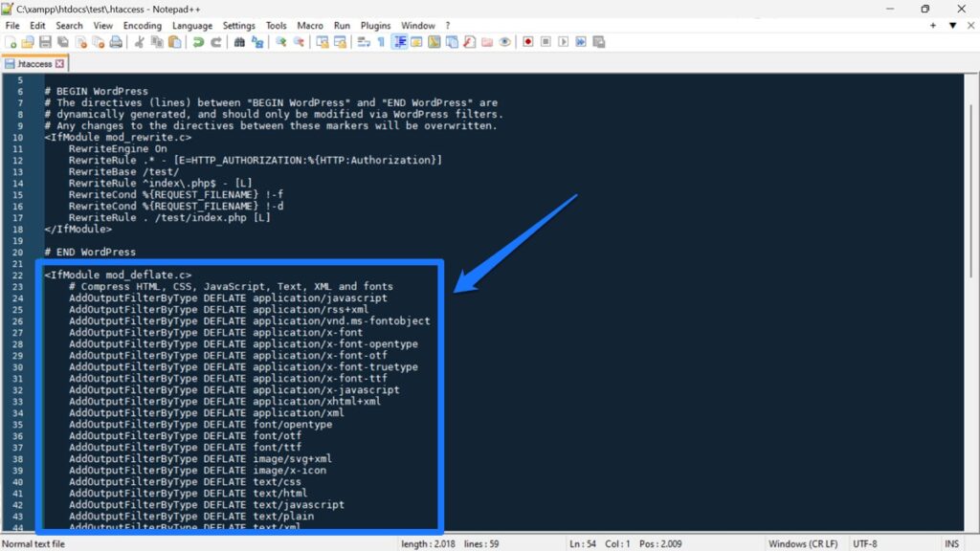Open the Function List panel icon
Image resolution: width=980 pixels, height=551 pixels.
click(x=467, y=41)
